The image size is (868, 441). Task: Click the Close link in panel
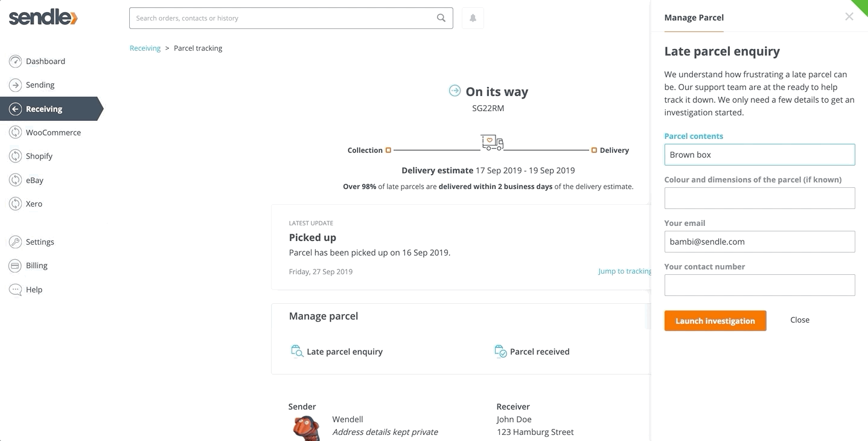800,320
